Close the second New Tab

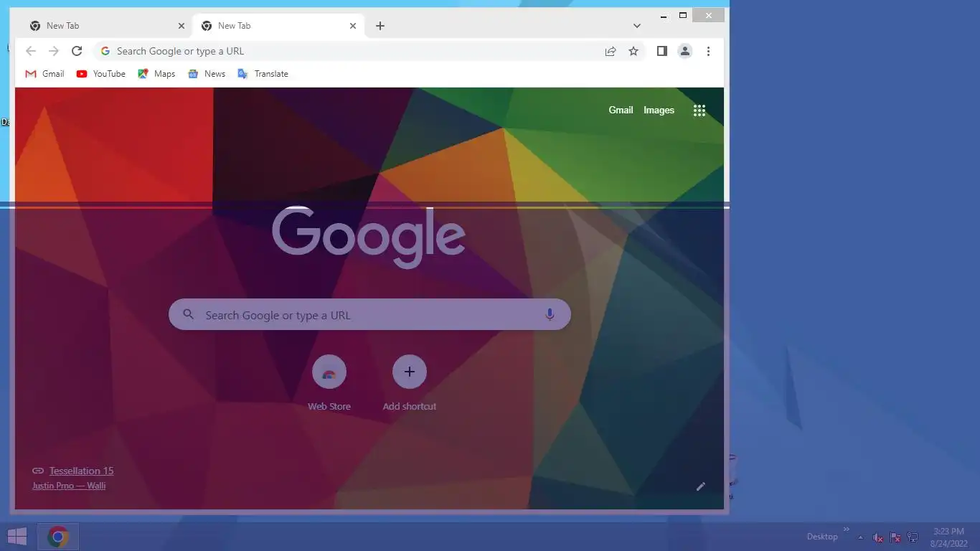353,26
